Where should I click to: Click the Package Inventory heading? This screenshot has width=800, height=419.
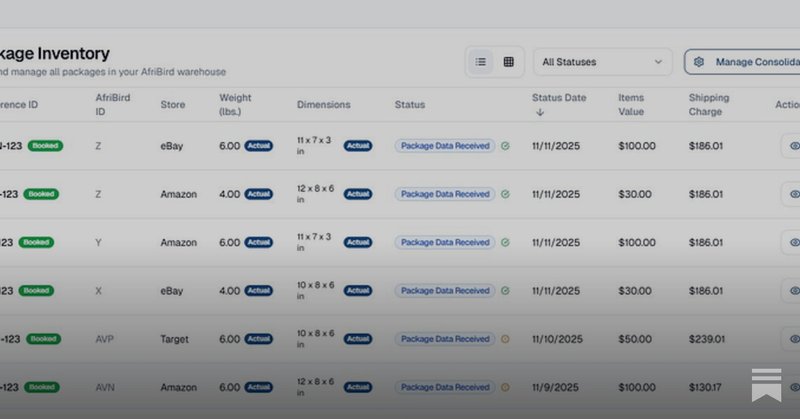click(55, 53)
